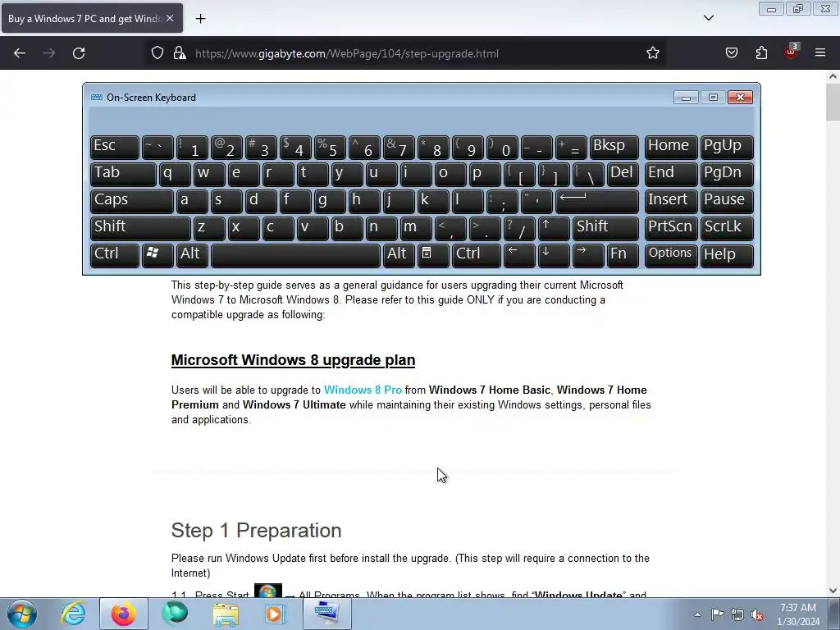840x630 pixels.
Task: Toggle the left Alt key on the keyboard
Action: 192,254
